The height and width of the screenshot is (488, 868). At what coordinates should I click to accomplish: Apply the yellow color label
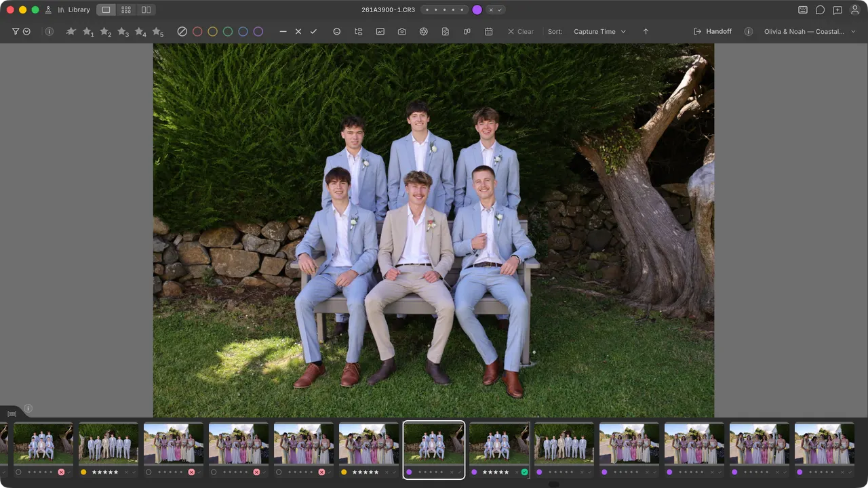[x=212, y=32]
